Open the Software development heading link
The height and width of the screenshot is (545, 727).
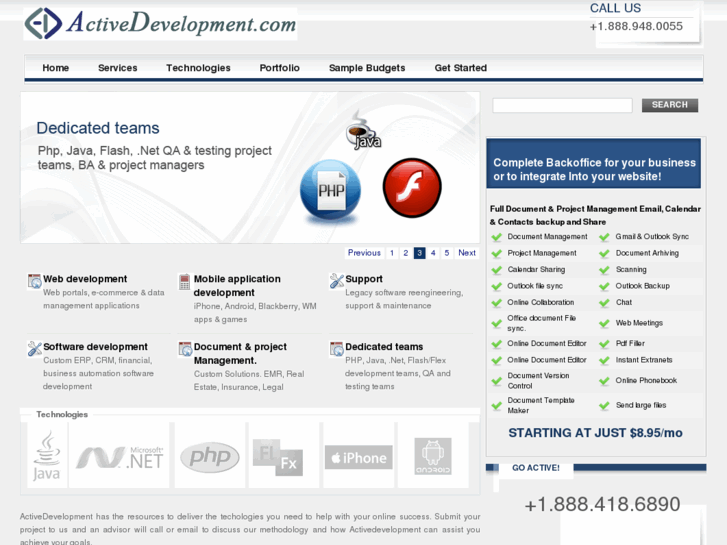point(96,346)
